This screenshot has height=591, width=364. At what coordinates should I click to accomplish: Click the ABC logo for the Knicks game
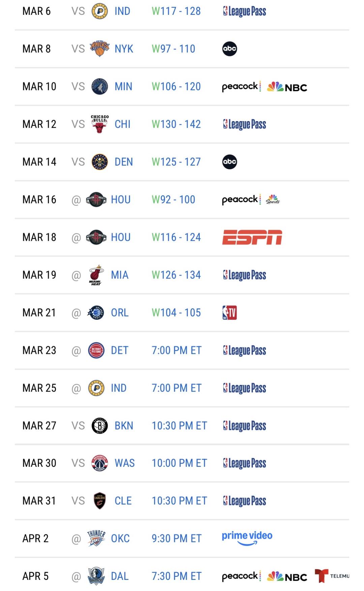[x=230, y=49]
